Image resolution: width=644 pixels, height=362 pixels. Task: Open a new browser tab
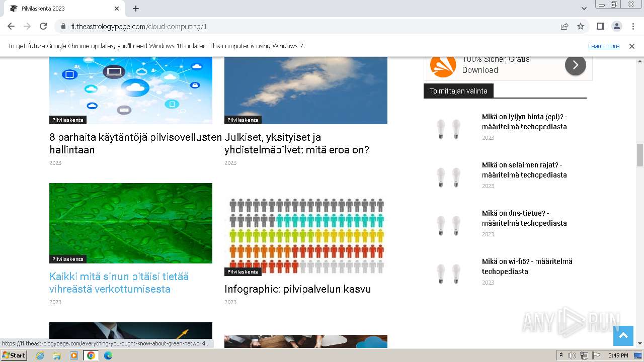pos(136,9)
